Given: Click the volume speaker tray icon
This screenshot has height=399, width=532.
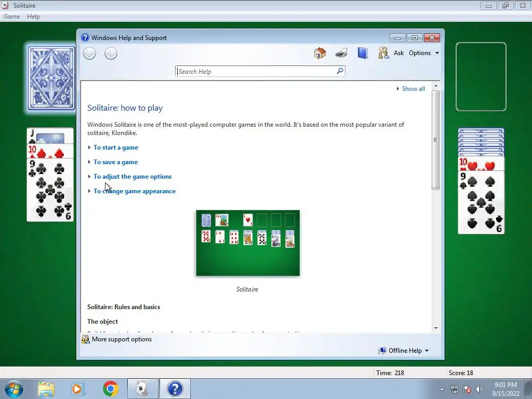Looking at the screenshot, I should point(480,389).
